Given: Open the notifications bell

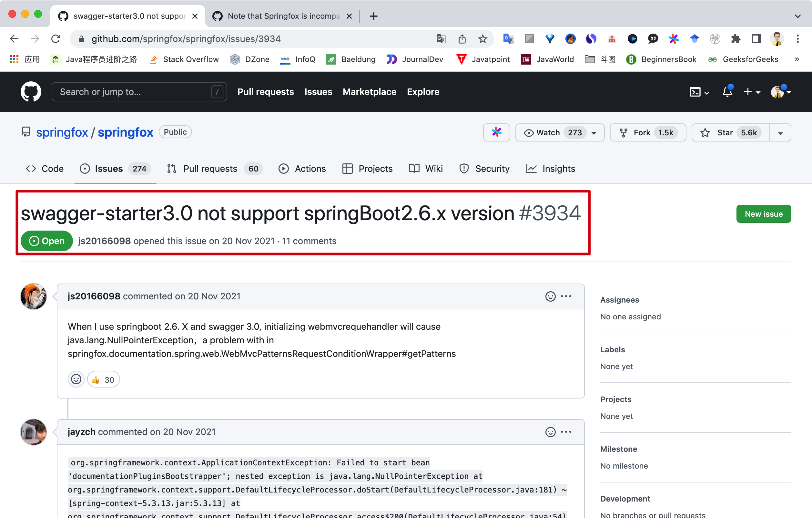Looking at the screenshot, I should [727, 91].
